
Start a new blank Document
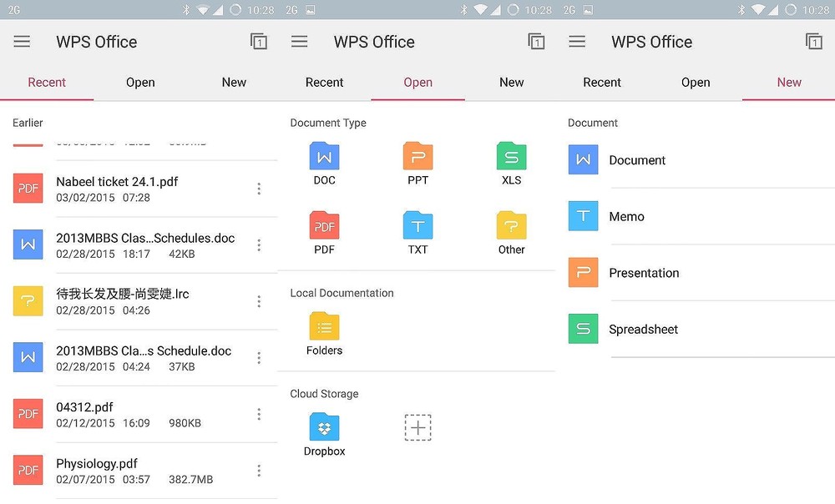click(x=636, y=160)
